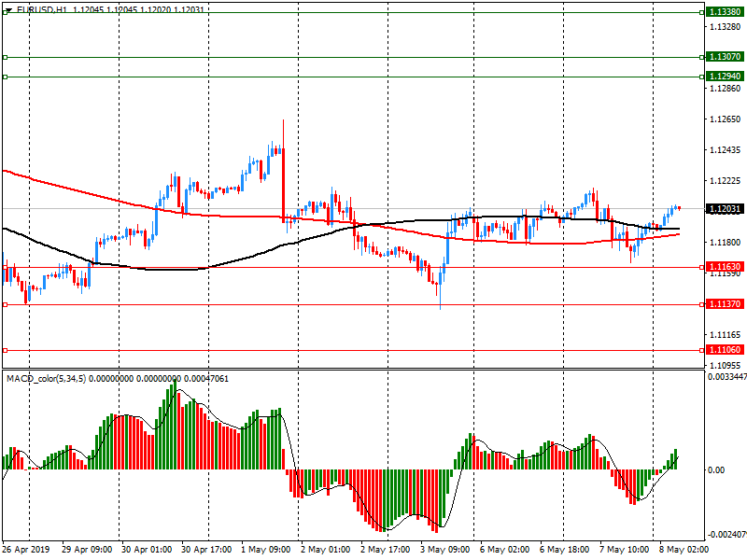Click the 1.12860 price scale label
Viewport: 747px width, 560px height.
click(725, 89)
